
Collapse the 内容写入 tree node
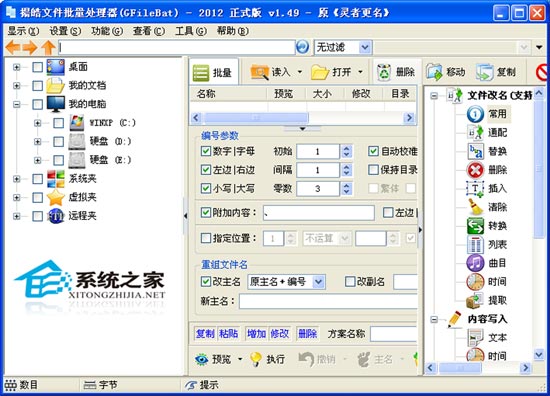(434, 319)
